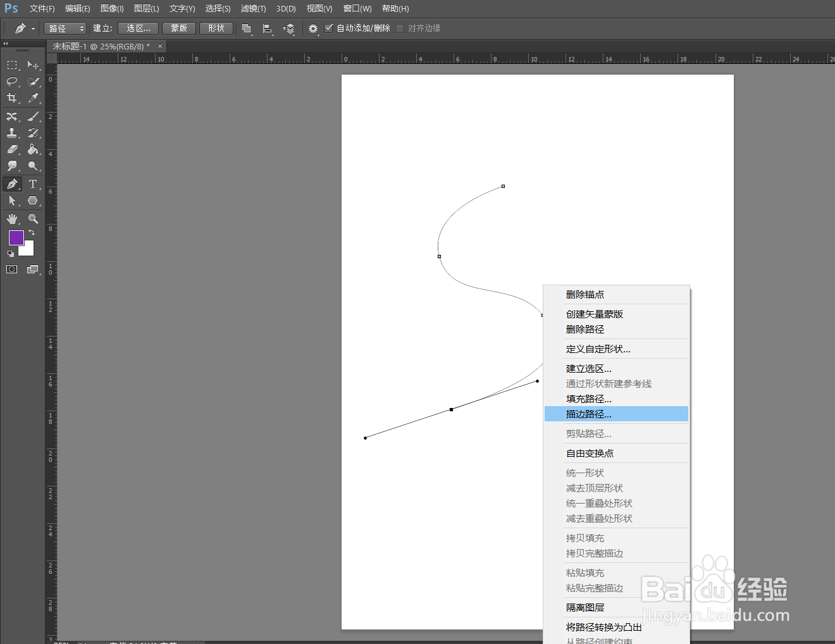Open the 帮助(H) menu
Screen dimensions: 835x644
click(395, 9)
